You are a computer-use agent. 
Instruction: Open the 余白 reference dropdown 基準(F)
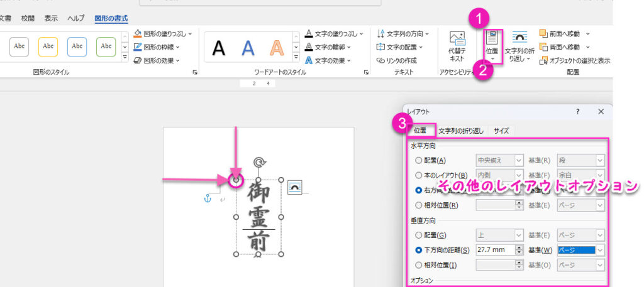tap(580, 175)
